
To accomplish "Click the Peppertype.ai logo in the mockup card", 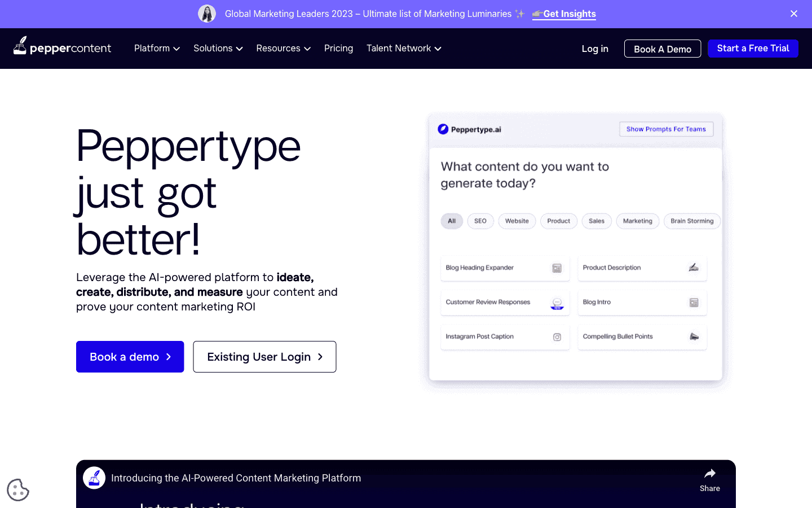I will 469,129.
